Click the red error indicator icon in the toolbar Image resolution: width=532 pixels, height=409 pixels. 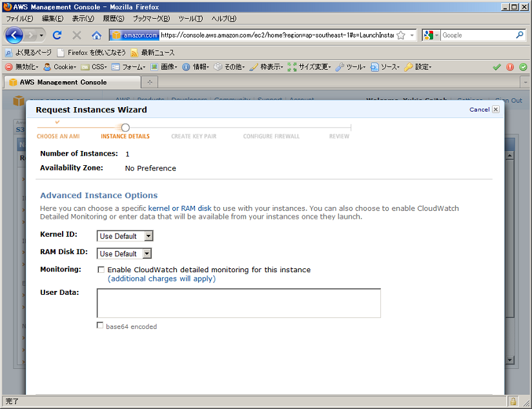pyautogui.click(x=510, y=66)
